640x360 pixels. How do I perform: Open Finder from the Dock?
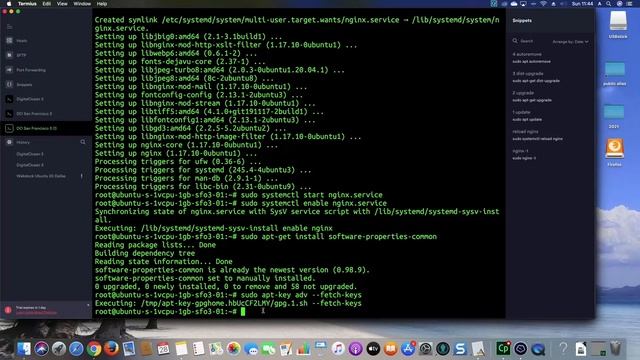(24, 349)
